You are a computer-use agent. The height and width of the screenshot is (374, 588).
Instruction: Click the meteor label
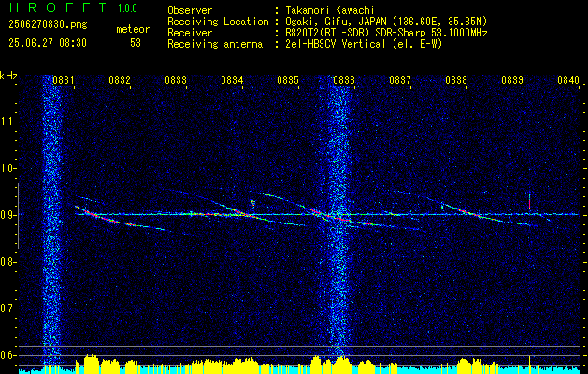click(133, 29)
